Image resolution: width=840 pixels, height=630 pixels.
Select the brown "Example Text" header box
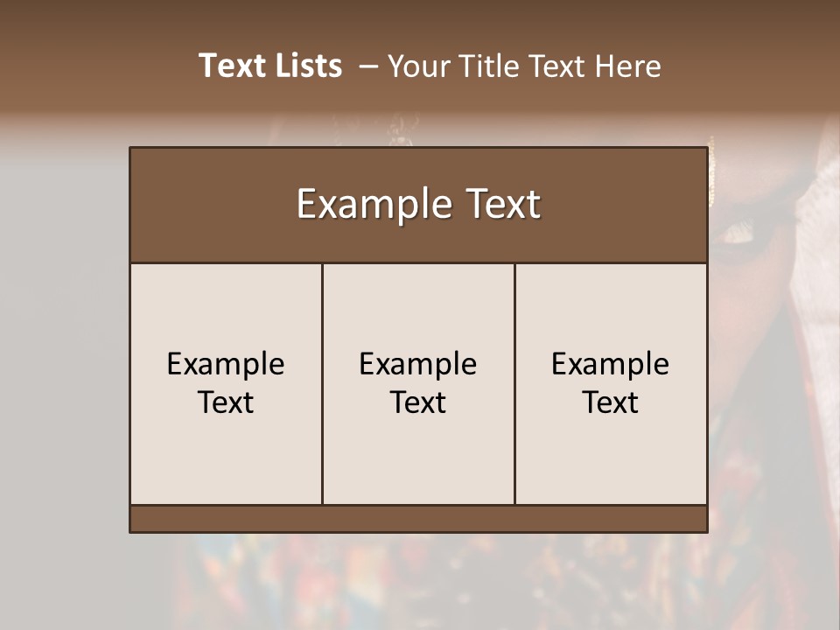coord(418,205)
